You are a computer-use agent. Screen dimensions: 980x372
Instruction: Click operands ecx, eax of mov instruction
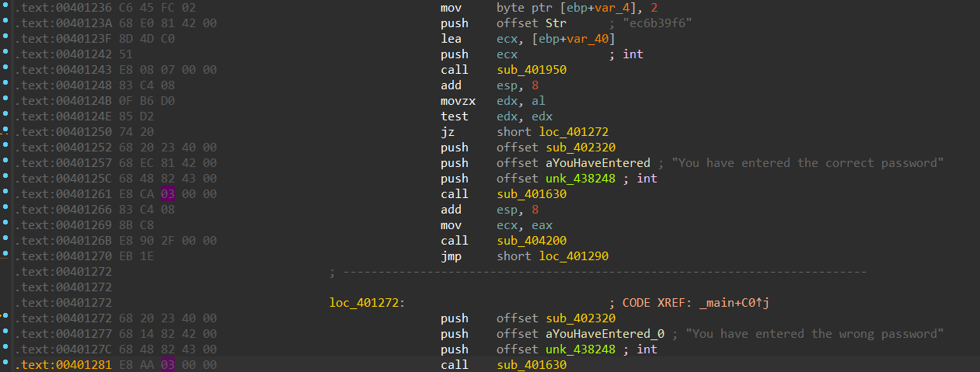[525, 225]
